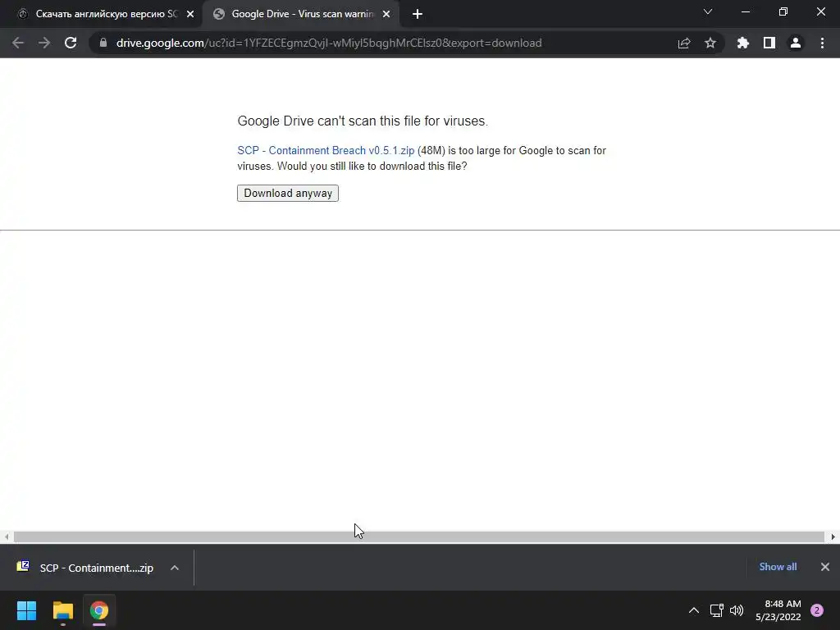Close the Google Drive virus scan tab

pos(386,14)
